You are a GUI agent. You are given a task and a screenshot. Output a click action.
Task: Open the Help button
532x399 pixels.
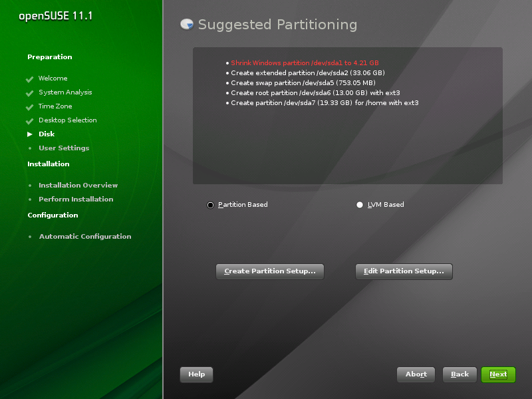(x=196, y=374)
